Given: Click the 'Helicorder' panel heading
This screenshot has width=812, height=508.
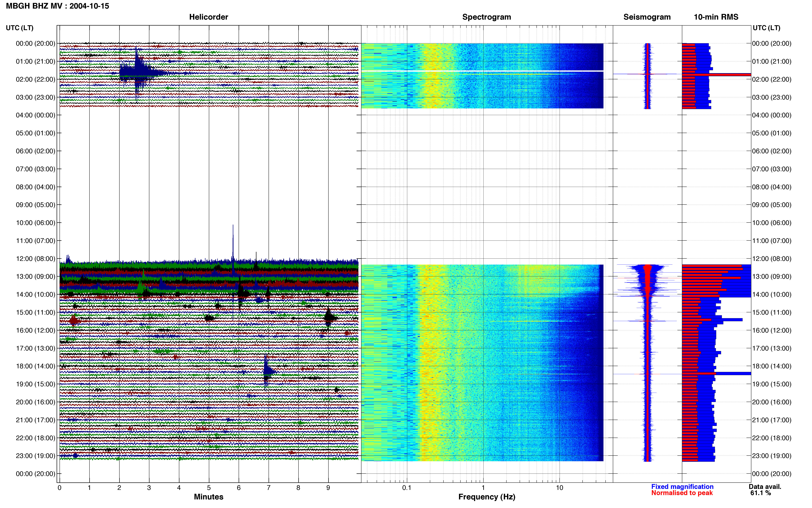Looking at the screenshot, I should point(209,17).
